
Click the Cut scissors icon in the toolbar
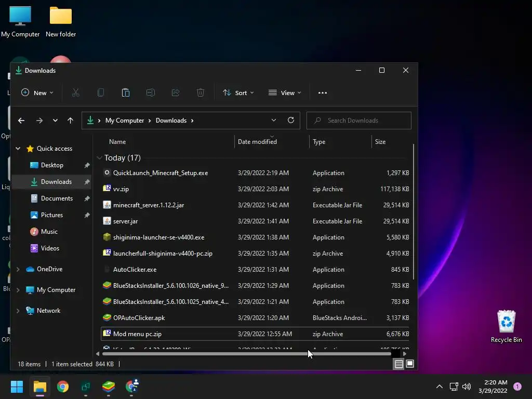point(76,92)
